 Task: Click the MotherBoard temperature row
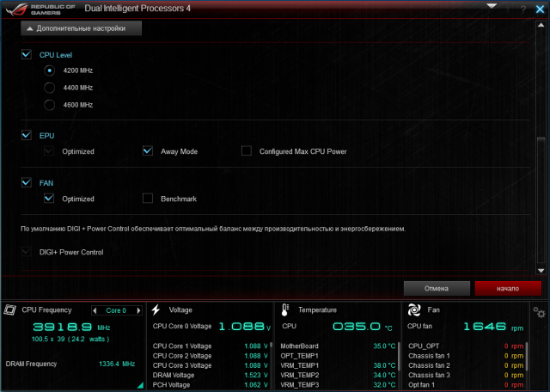point(338,346)
